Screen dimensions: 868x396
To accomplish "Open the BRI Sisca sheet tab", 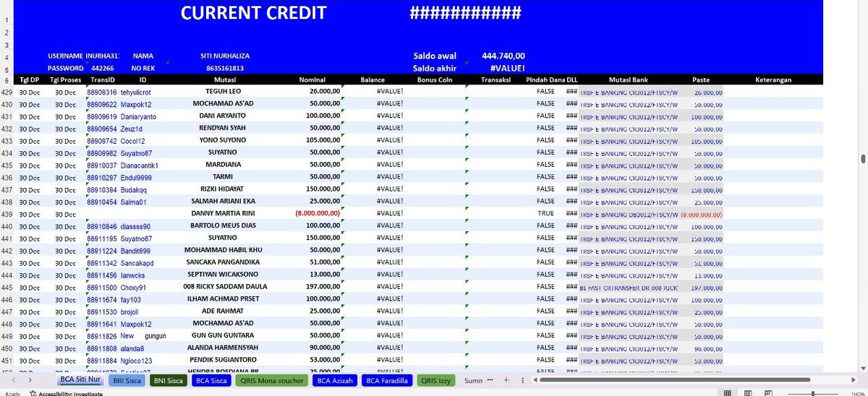I will 126,379.
